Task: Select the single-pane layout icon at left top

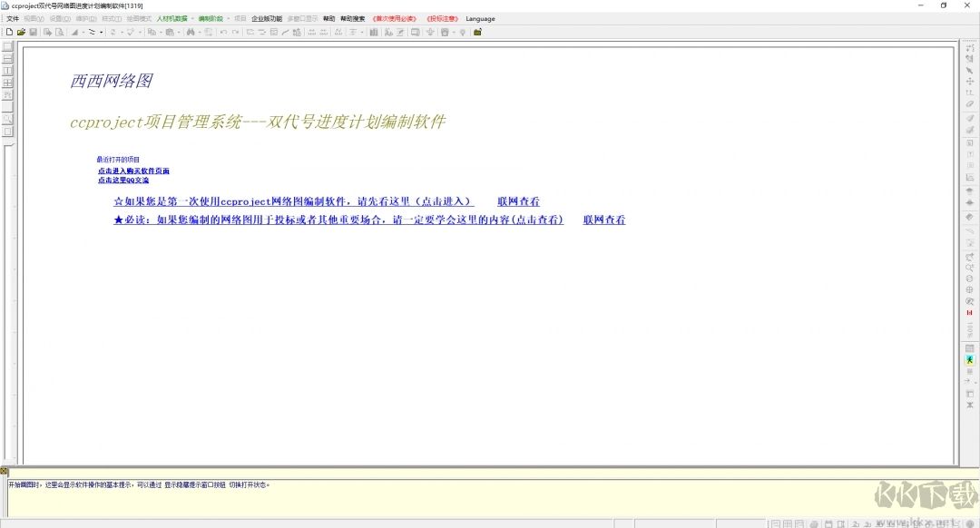Action: (8, 46)
